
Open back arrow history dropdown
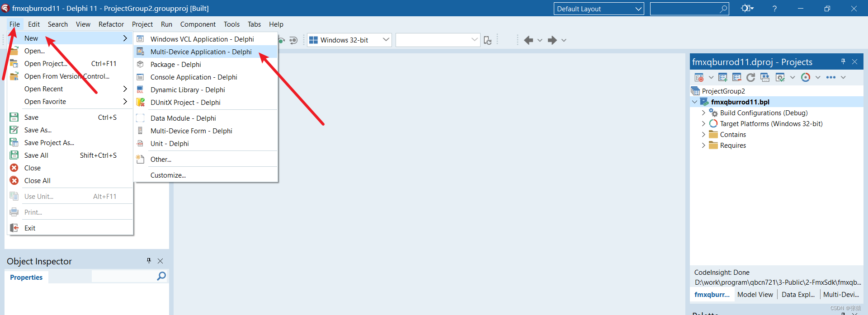coord(540,40)
